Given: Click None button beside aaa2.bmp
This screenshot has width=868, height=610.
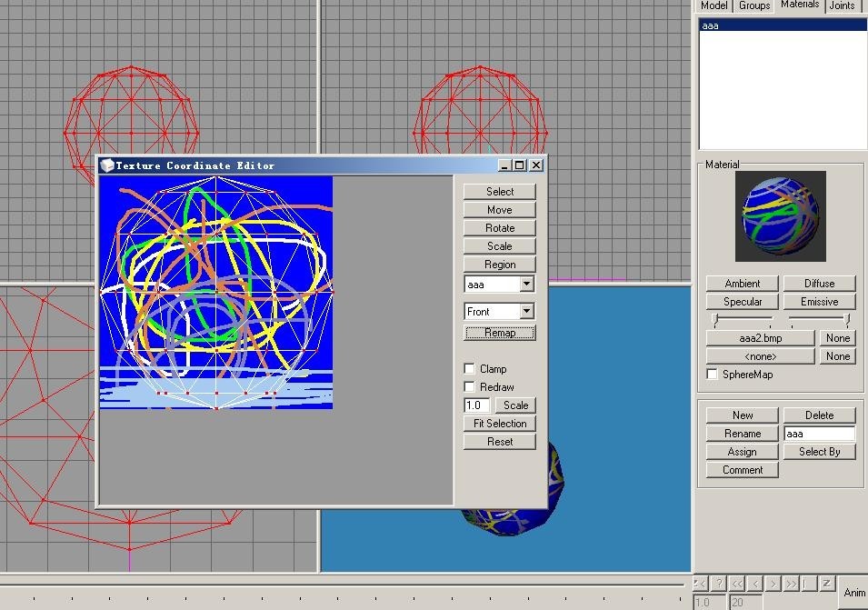Looking at the screenshot, I should click(x=838, y=338).
